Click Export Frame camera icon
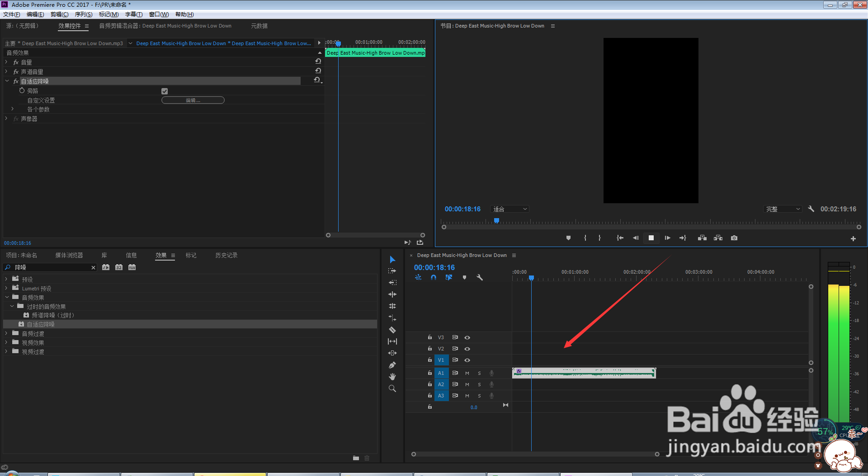 click(x=734, y=238)
